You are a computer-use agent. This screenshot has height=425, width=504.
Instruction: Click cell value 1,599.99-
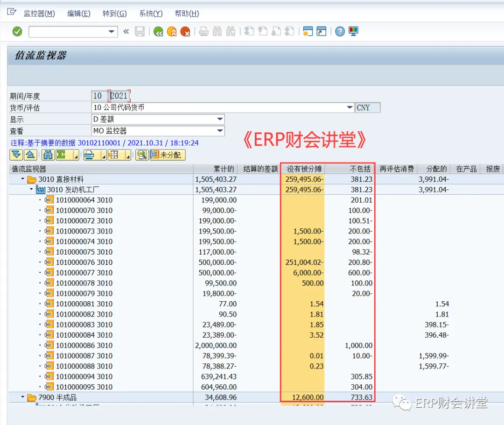(x=434, y=355)
